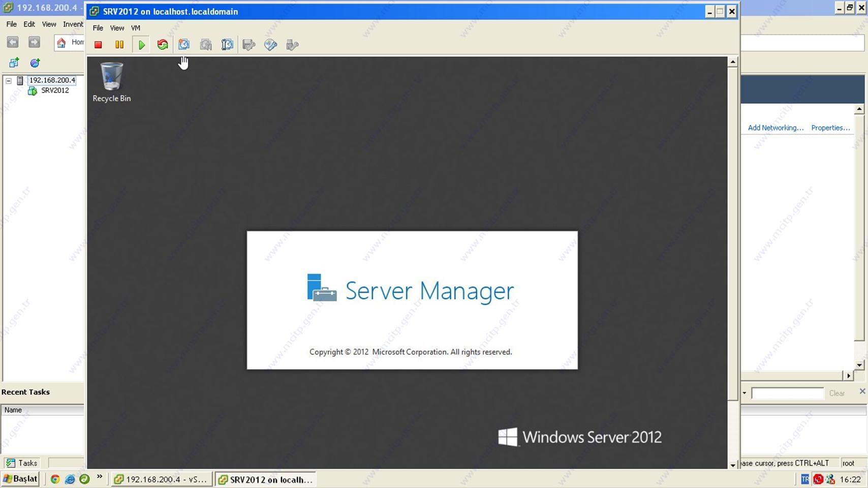
Task: Click the red Power Off button
Action: [x=98, y=45]
